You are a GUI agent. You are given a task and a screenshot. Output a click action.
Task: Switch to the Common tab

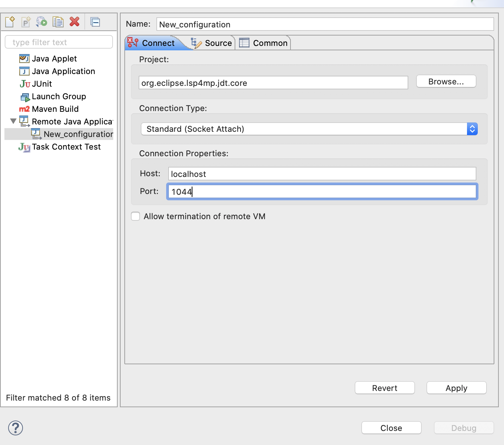click(264, 43)
